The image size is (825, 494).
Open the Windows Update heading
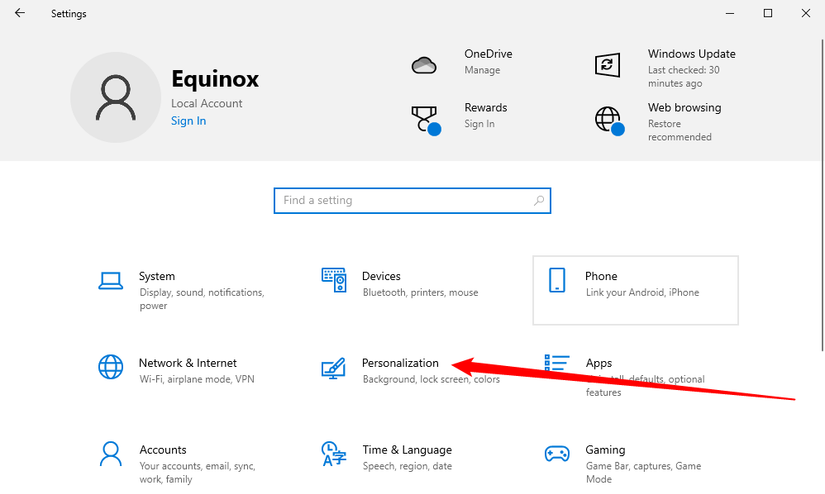(x=691, y=54)
